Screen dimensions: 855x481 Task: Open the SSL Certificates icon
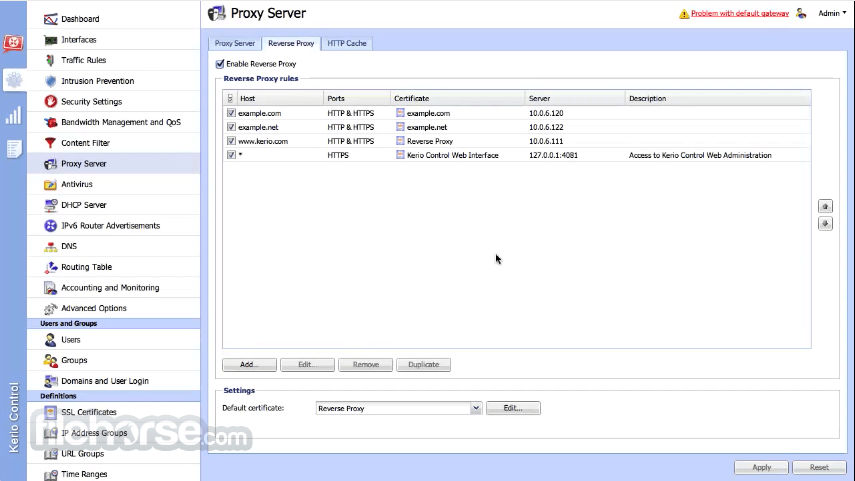coord(50,412)
